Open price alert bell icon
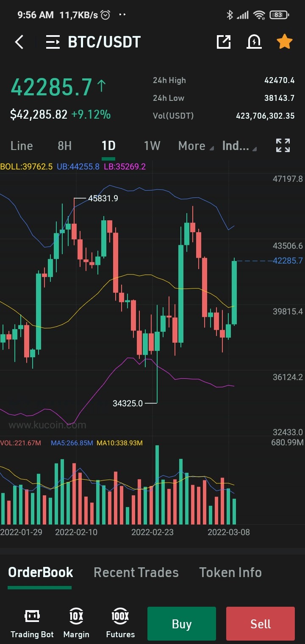This screenshot has height=644, width=305. 254,42
